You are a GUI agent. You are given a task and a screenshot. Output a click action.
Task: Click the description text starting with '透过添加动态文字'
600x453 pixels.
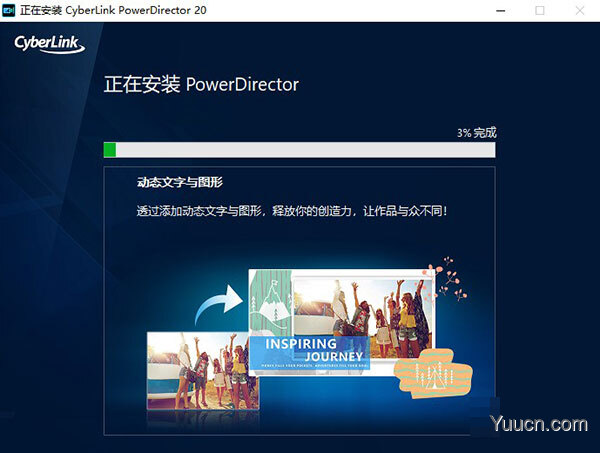pyautogui.click(x=292, y=210)
